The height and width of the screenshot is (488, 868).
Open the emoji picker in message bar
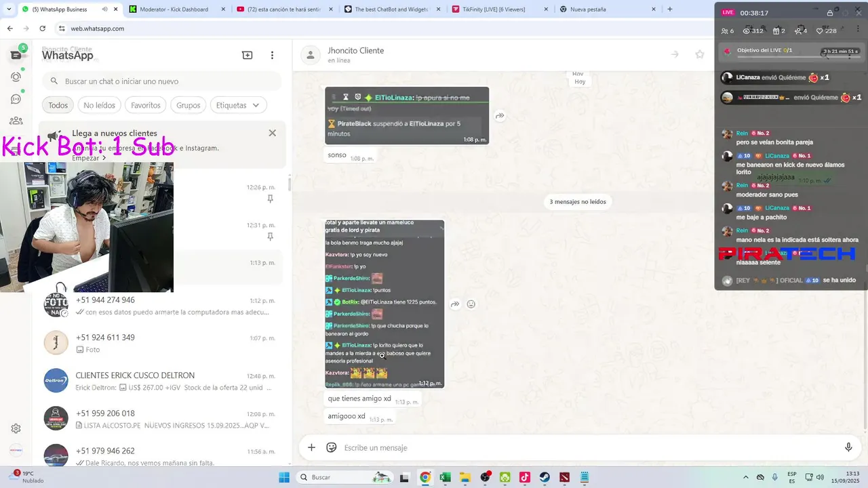pyautogui.click(x=332, y=447)
